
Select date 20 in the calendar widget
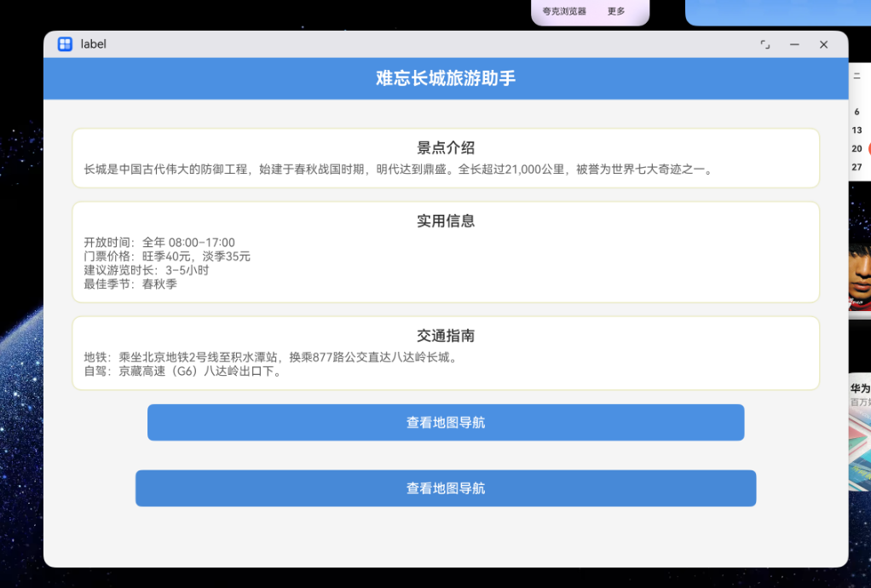point(856,148)
